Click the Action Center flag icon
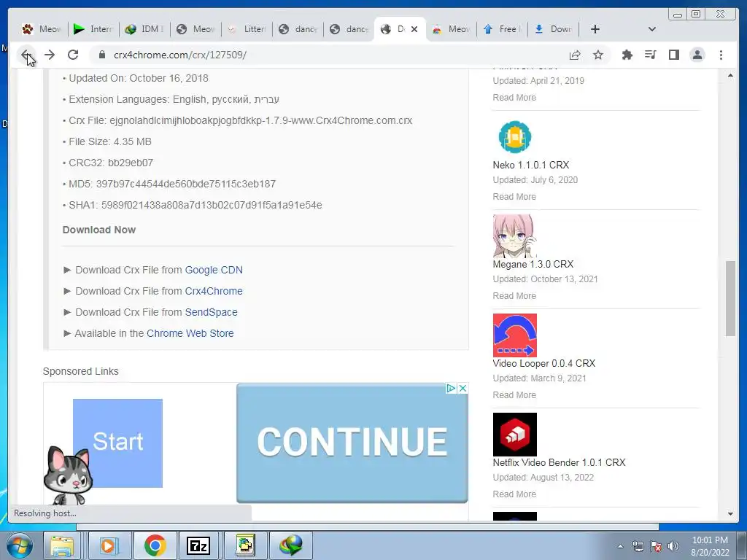Screen dimensions: 747x560 (x=656, y=546)
